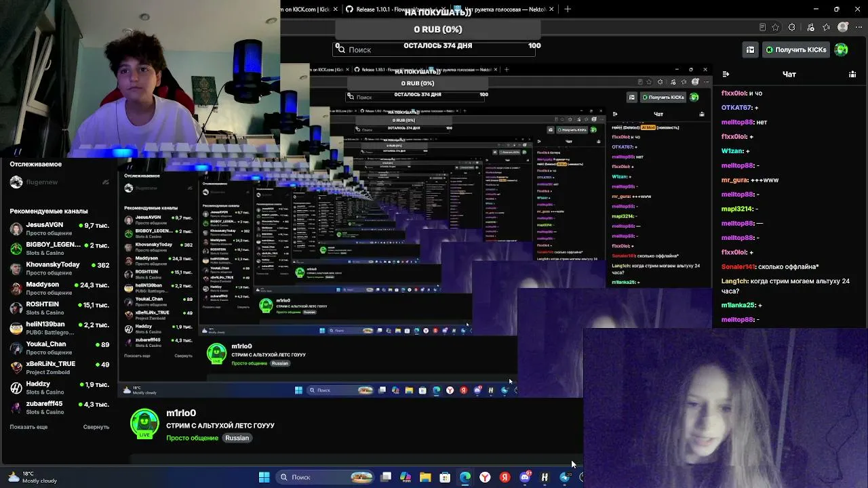Image resolution: width=868 pixels, height=488 pixels.
Task: Open Discord from the taskbar
Action: point(525,477)
